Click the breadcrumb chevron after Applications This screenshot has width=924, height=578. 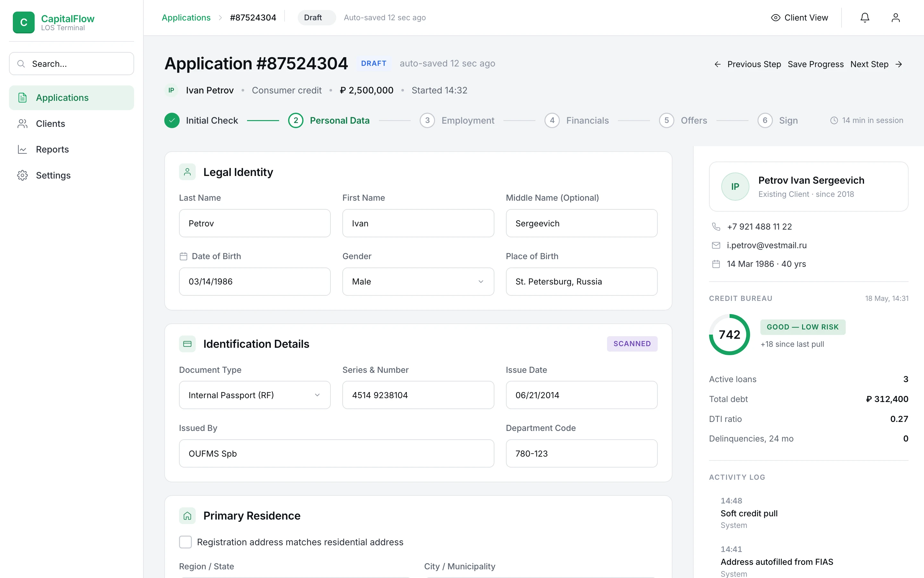[220, 18]
